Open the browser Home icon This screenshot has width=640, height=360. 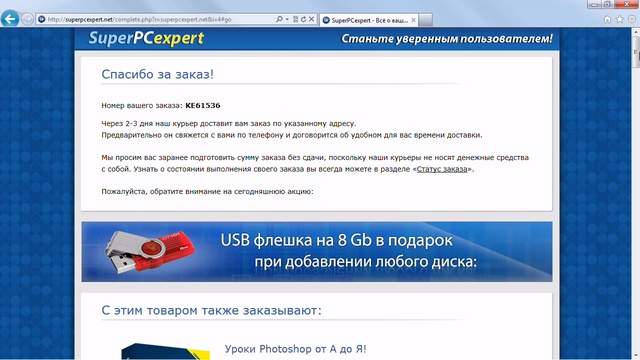coord(607,19)
